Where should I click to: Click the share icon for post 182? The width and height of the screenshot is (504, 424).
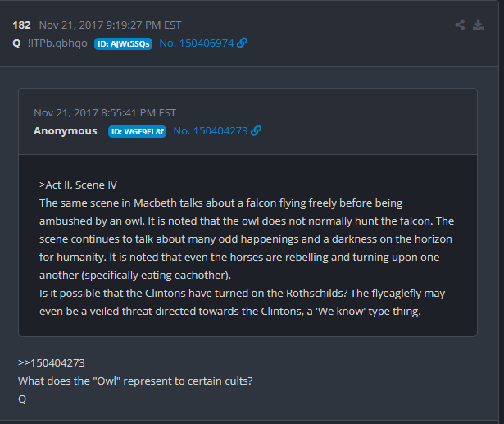(460, 25)
